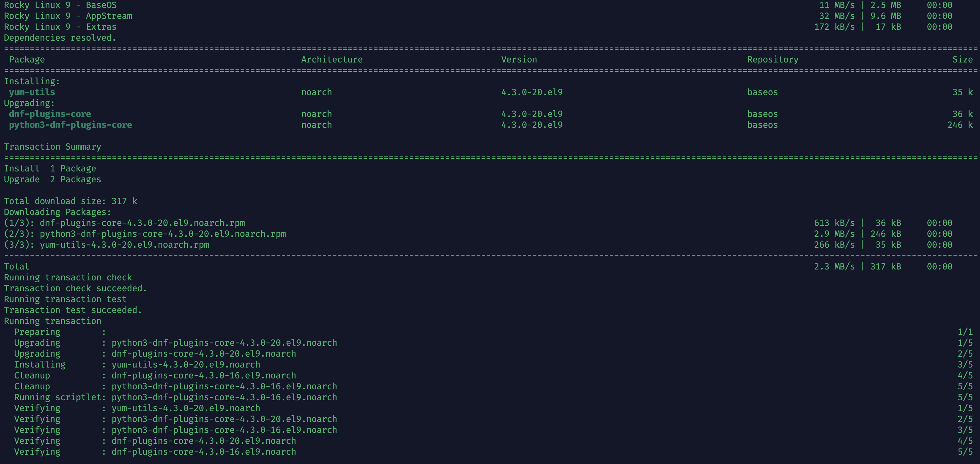Select the Version column header

519,59
